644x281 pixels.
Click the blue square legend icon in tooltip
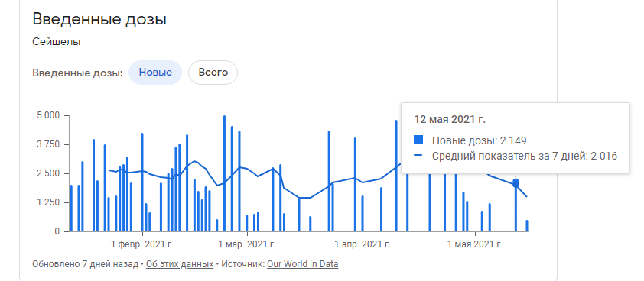[418, 140]
